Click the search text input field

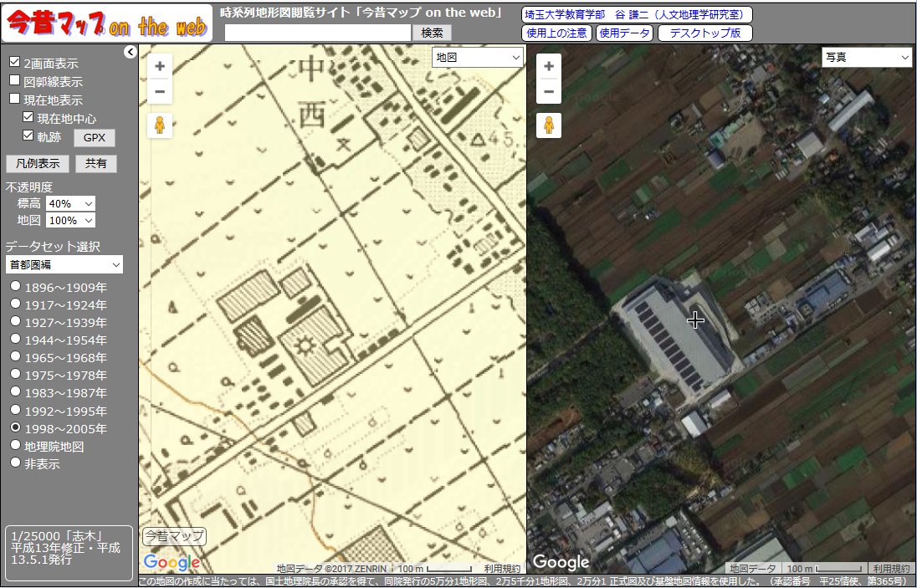[318, 33]
